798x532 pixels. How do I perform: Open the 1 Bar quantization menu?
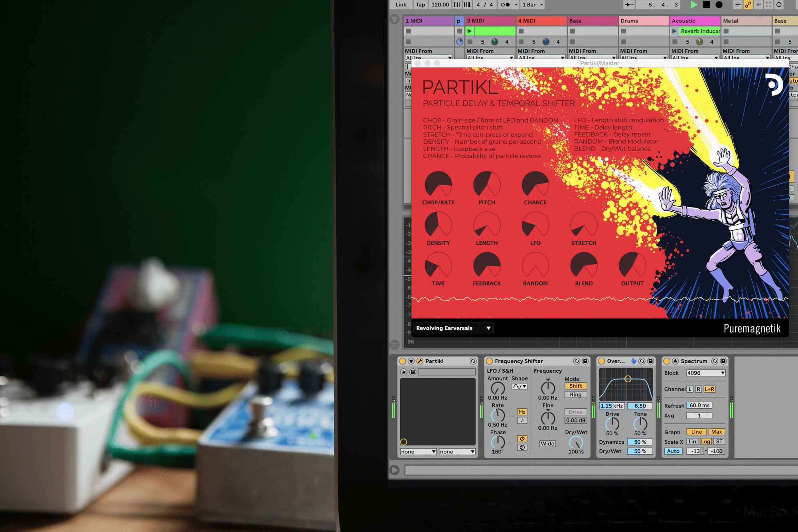coord(533,5)
